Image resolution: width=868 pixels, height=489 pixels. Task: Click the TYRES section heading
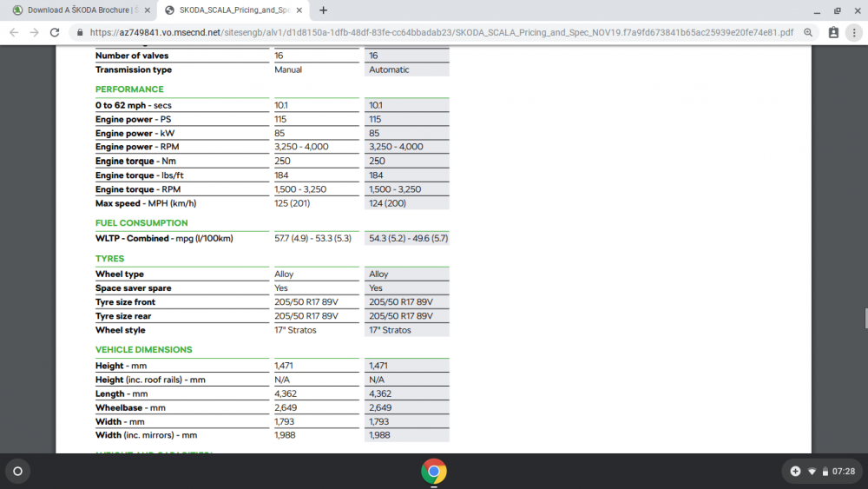(109, 259)
